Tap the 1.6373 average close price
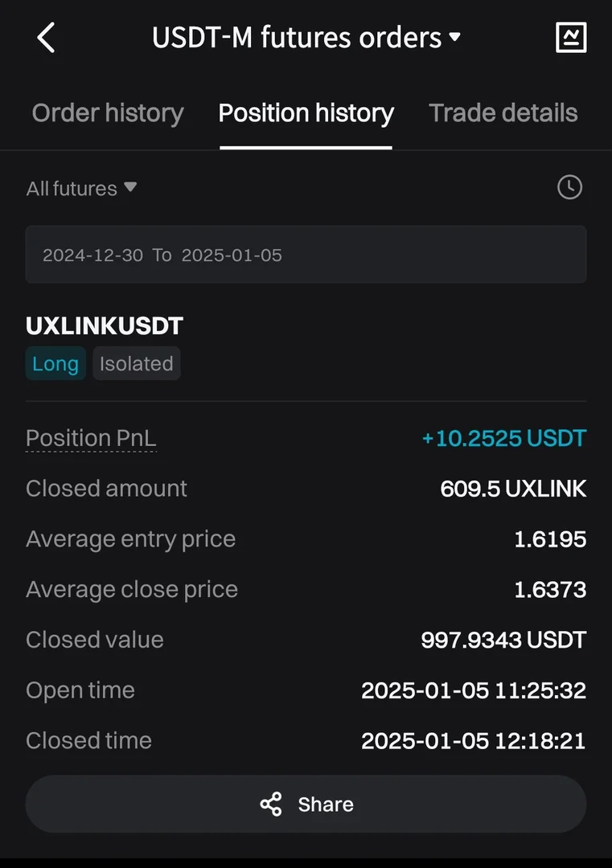 [x=550, y=590]
